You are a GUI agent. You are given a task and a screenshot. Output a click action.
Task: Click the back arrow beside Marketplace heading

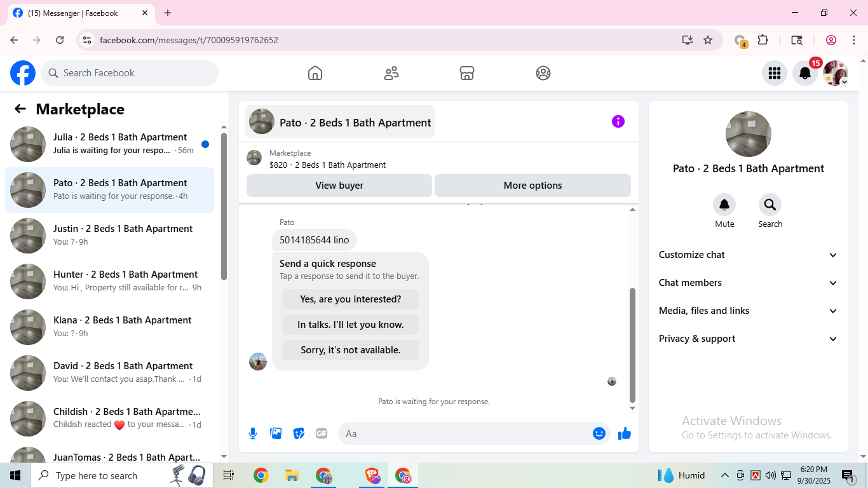[x=20, y=109]
